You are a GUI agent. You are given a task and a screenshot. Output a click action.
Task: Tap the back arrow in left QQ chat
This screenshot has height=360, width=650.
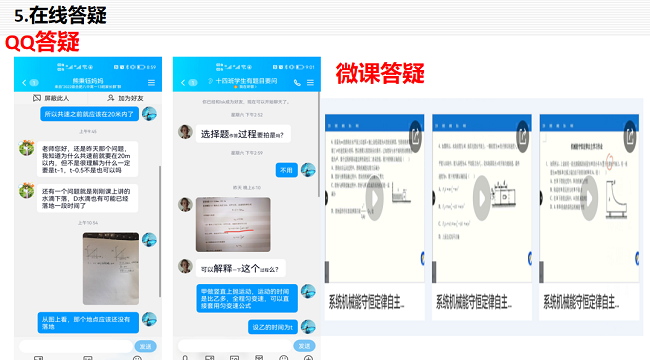click(24, 83)
